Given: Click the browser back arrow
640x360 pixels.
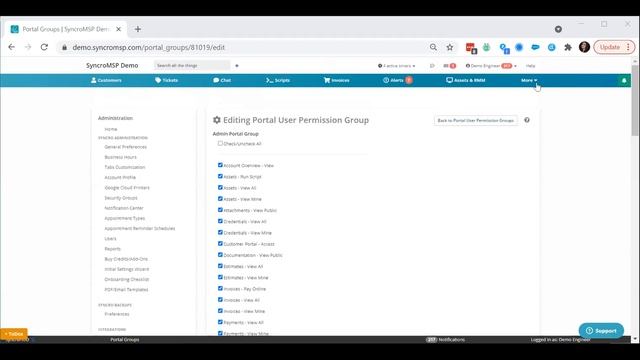Looking at the screenshot, I should point(11,47).
